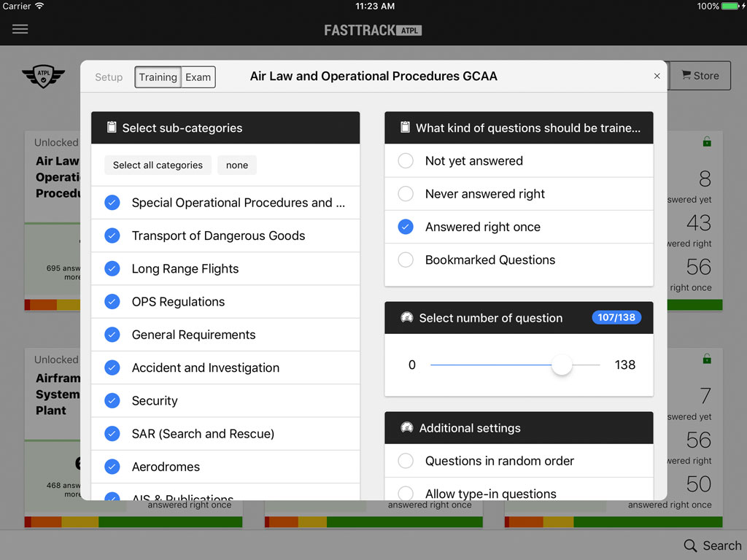Open the Setup tab
Viewport: 747px width, 560px height.
[x=108, y=77]
